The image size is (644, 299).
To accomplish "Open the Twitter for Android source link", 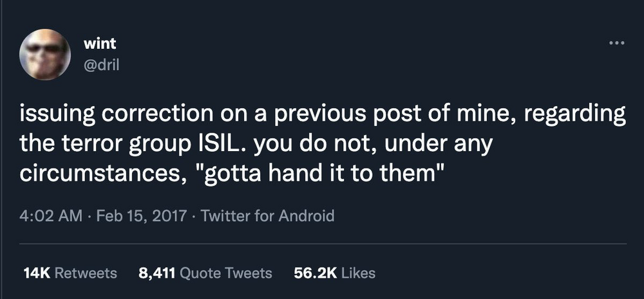I will pyautogui.click(x=267, y=215).
